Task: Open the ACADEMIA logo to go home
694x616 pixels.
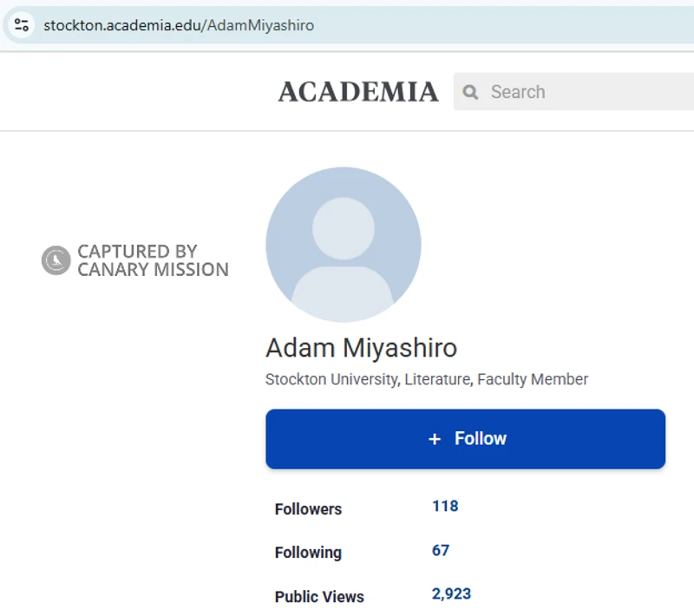Action: (x=358, y=91)
